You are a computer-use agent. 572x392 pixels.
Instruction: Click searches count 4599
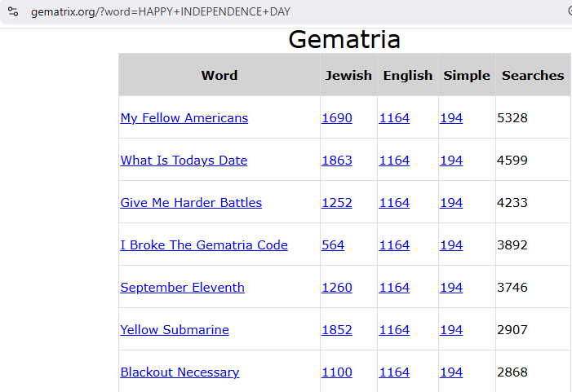coord(512,161)
